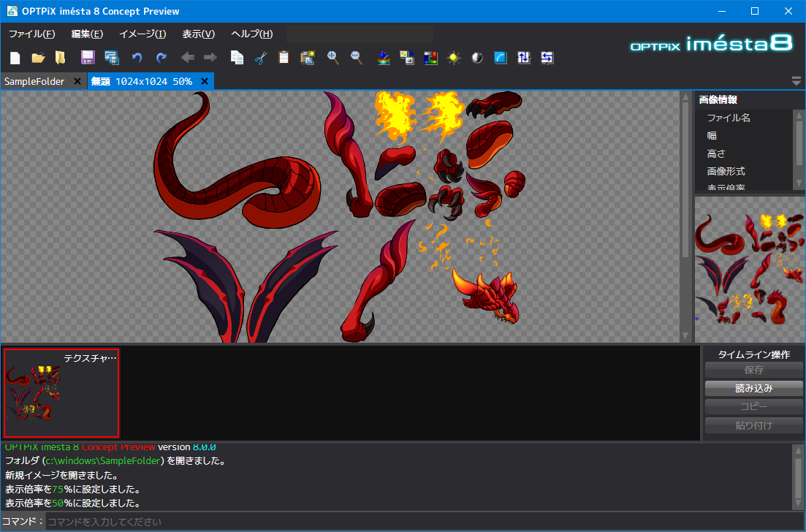Undo the last action
Screen dimensions: 806x532
point(137,58)
